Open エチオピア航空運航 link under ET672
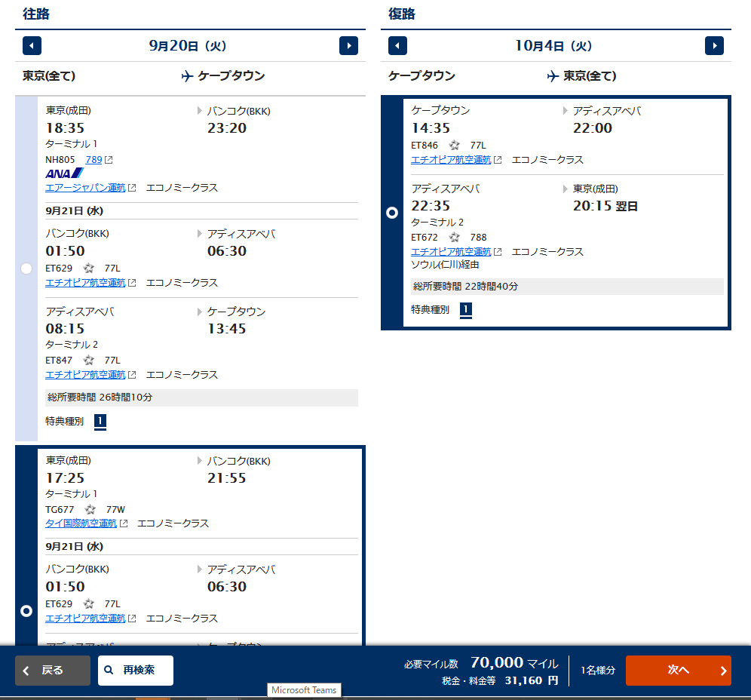Image resolution: width=751 pixels, height=700 pixels. click(451, 251)
